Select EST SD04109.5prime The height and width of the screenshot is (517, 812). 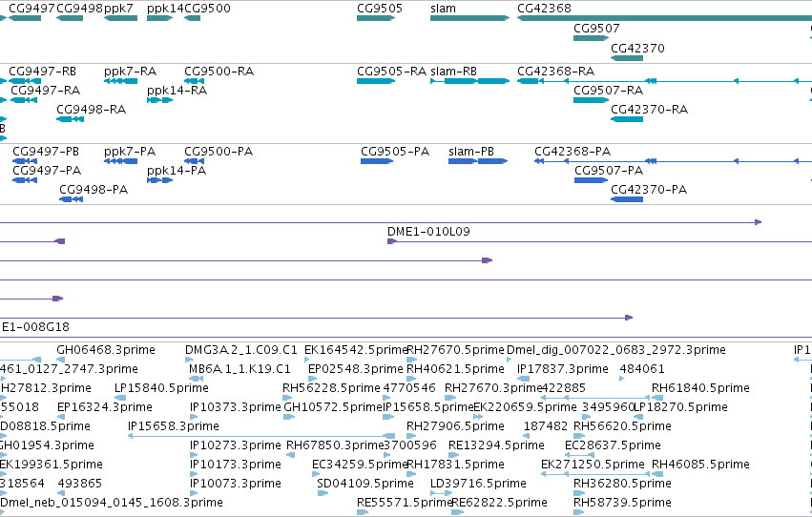(x=323, y=494)
